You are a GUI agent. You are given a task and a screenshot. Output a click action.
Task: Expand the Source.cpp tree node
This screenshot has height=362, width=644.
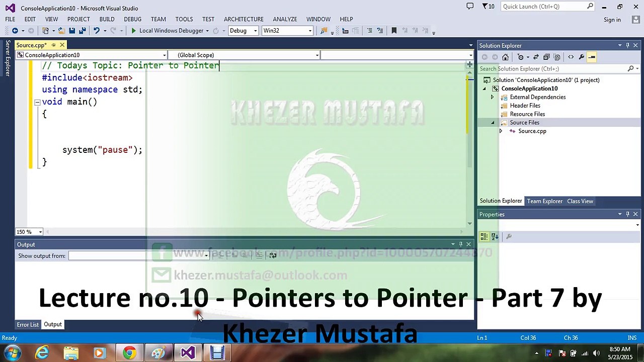pos(501,131)
